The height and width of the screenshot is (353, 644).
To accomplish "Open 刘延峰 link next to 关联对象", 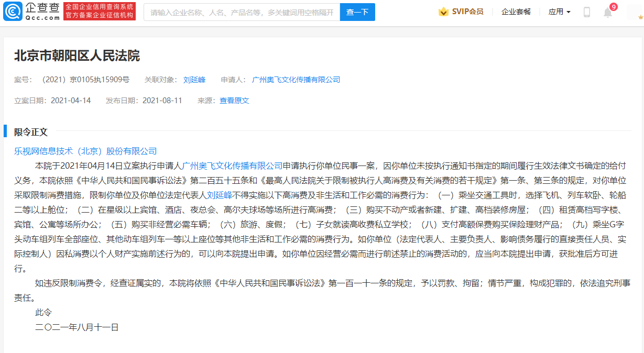I will pyautogui.click(x=194, y=80).
